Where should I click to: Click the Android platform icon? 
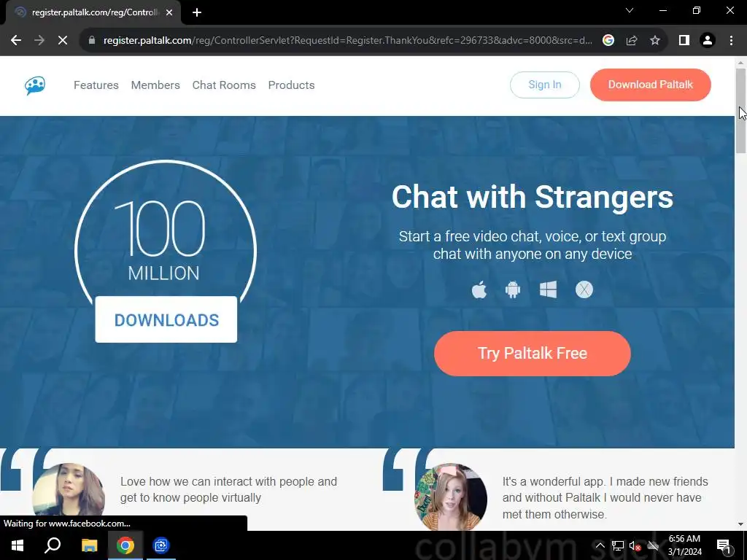pyautogui.click(x=513, y=289)
